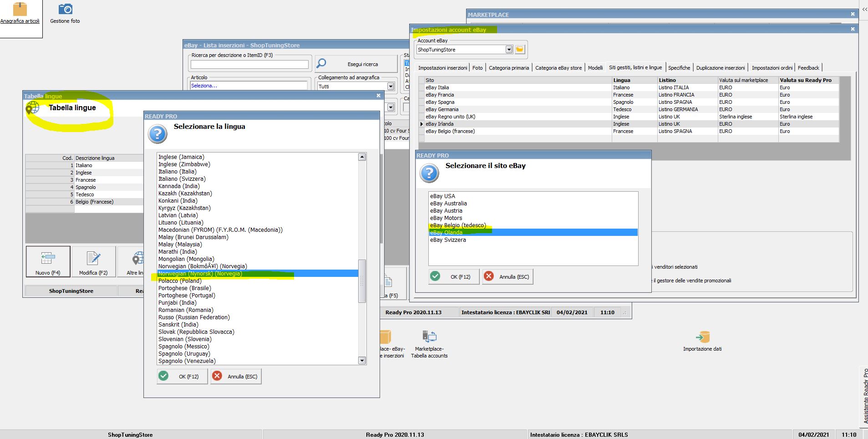The width and height of the screenshot is (868, 439).
Task: Click Articolo Seleziona field
Action: pos(249,86)
